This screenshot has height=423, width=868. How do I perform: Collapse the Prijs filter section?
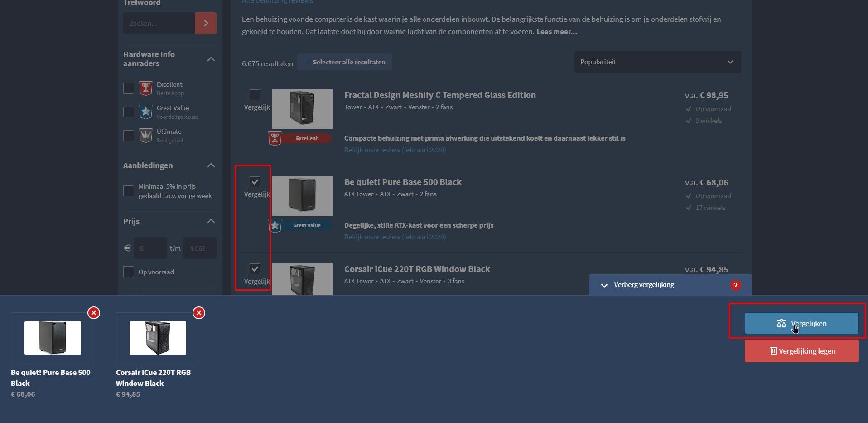[211, 221]
